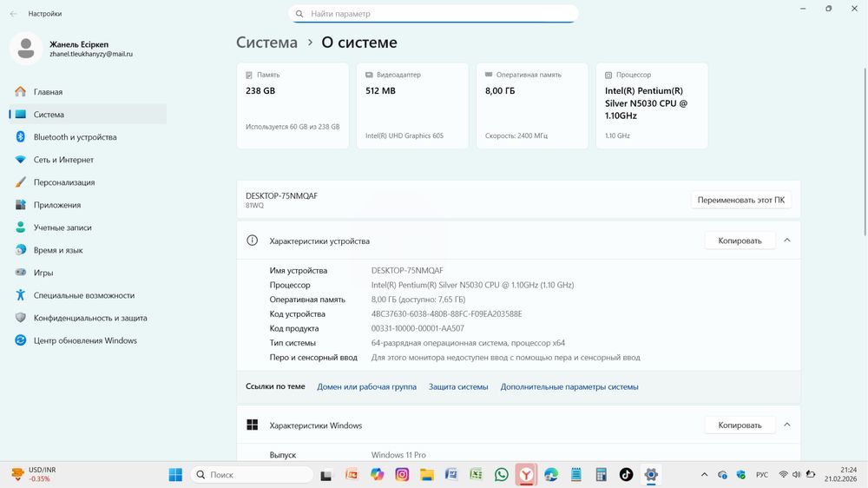Screen dimensions: 868x488
Task: Open the USD/INR taskbar widget
Action: (35, 475)
